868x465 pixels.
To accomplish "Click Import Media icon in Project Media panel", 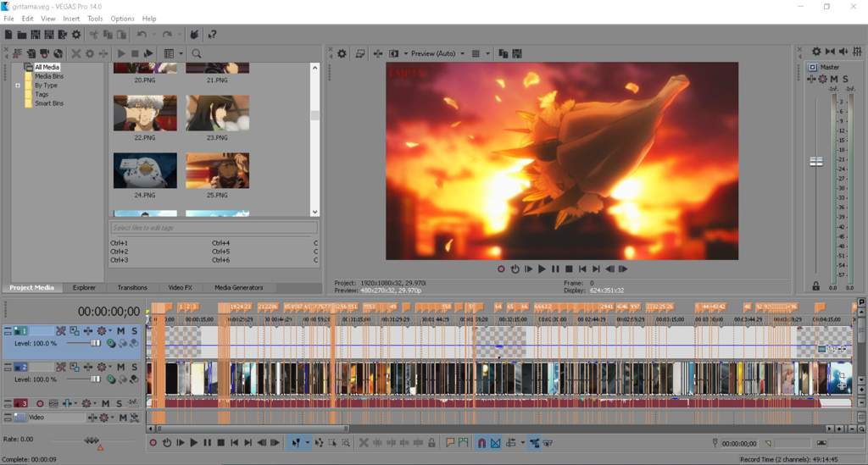I will point(17,53).
